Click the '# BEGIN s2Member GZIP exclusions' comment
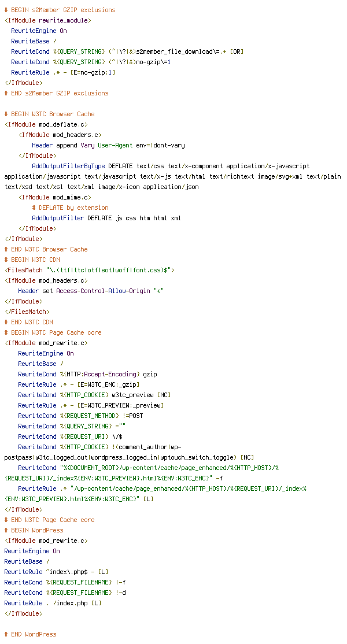347x644 pixels. pyautogui.click(x=60, y=10)
